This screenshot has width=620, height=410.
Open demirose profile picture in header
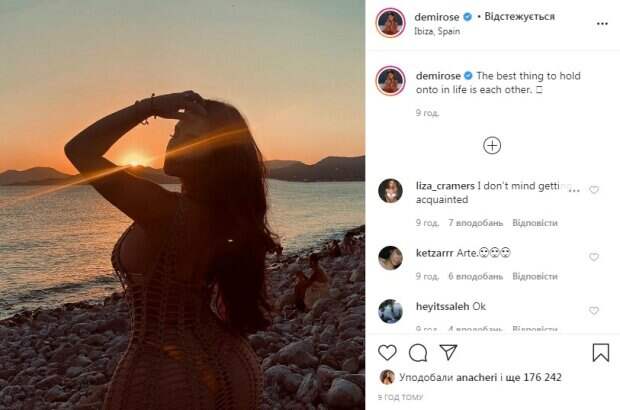[x=391, y=23]
